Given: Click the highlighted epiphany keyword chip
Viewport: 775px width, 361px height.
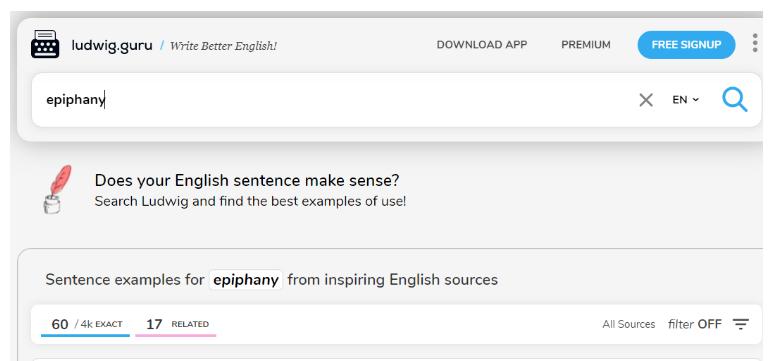Looking at the screenshot, I should pos(246,280).
